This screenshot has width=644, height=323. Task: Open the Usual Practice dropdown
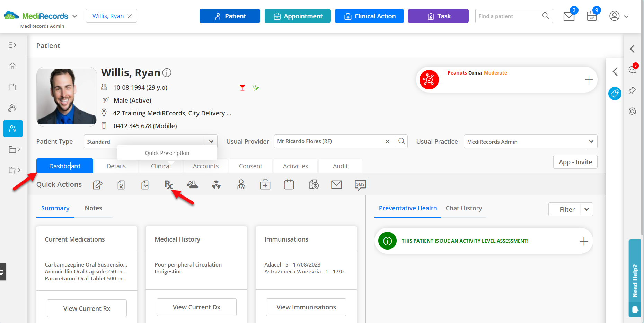point(591,141)
